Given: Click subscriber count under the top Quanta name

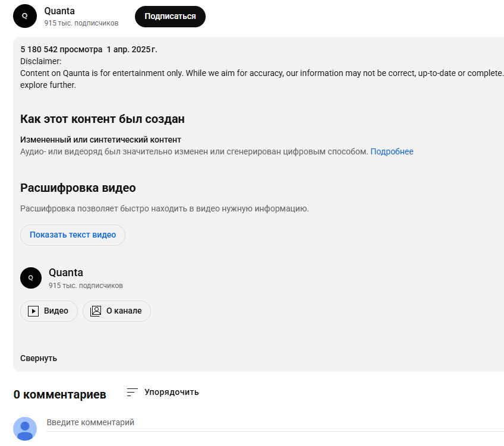Looking at the screenshot, I should coord(81,23).
